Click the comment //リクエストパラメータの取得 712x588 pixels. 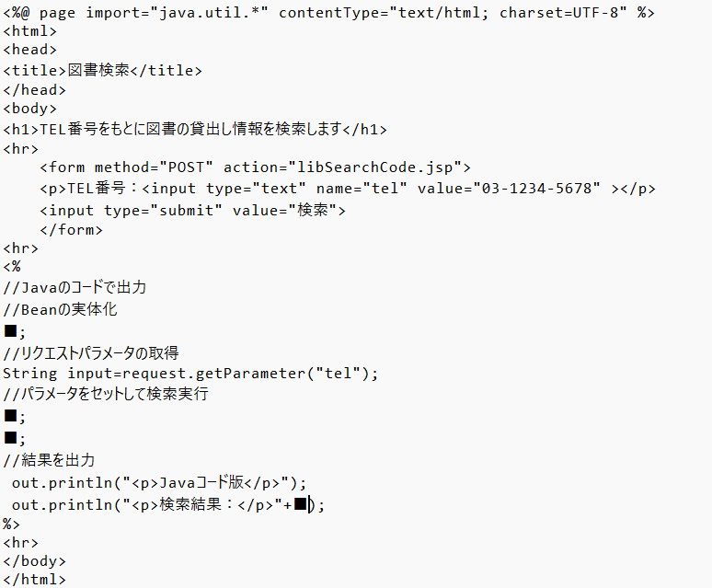91,352
